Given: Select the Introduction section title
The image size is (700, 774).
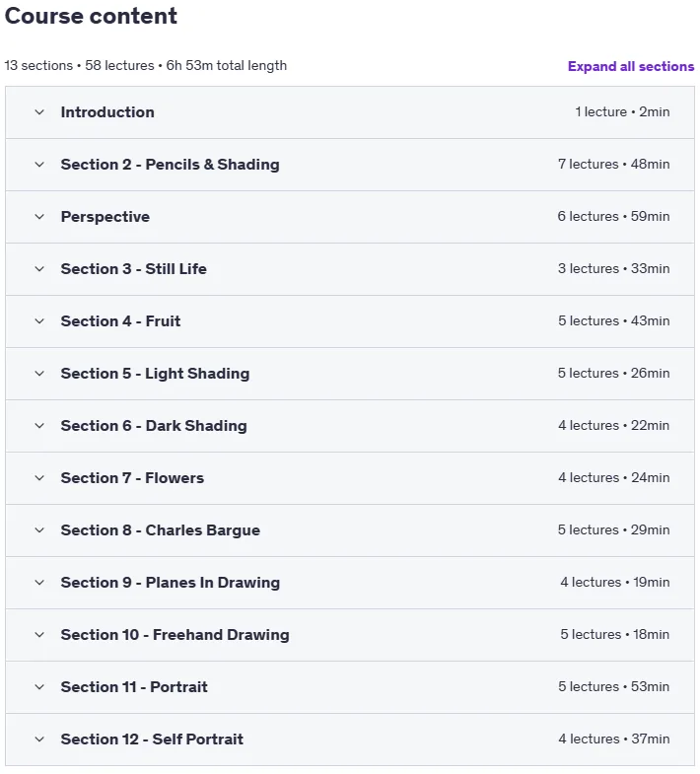Looking at the screenshot, I should coord(107,112).
